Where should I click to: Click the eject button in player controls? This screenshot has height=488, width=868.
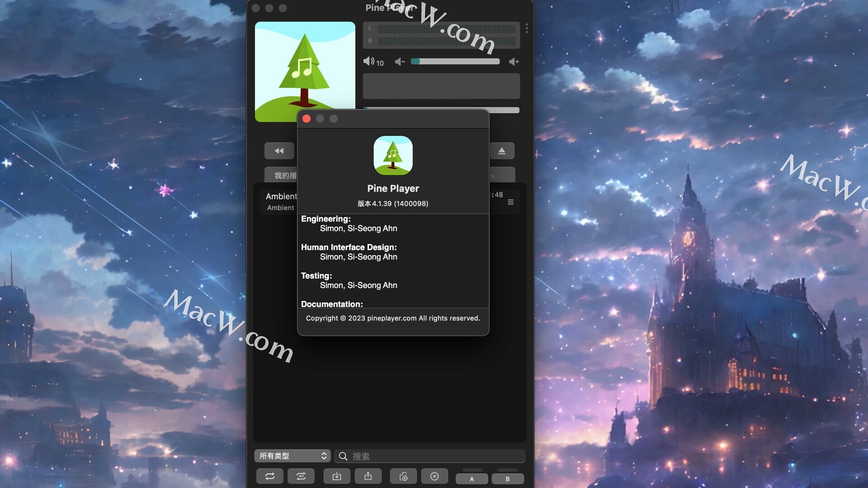[x=502, y=151]
